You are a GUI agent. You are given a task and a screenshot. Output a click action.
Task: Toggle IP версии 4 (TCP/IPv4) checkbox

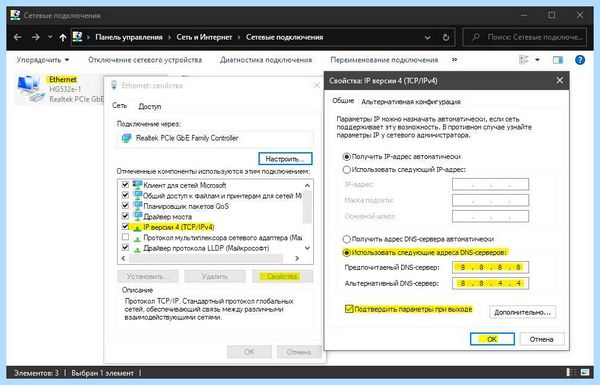pyautogui.click(x=125, y=227)
